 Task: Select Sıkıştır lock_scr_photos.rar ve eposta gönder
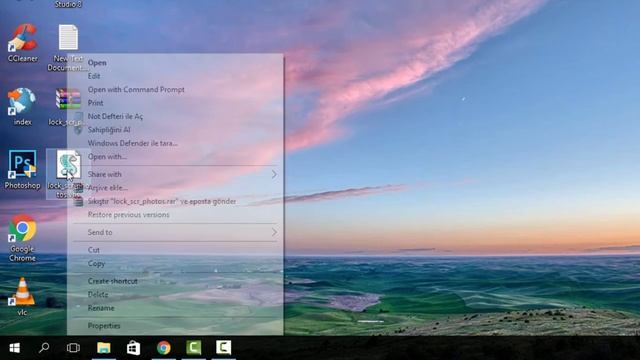coord(162,201)
